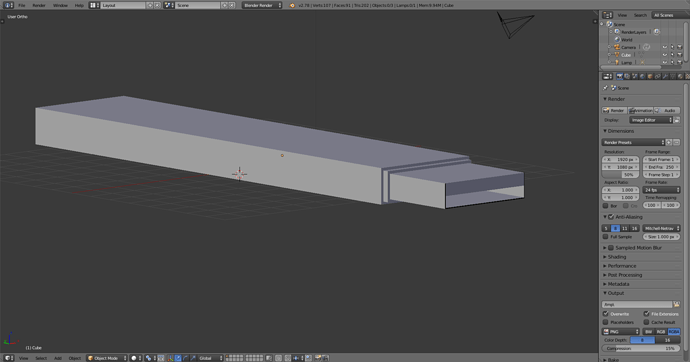Open the PNG file format dropdown
The image size is (690, 362).
pos(621,332)
